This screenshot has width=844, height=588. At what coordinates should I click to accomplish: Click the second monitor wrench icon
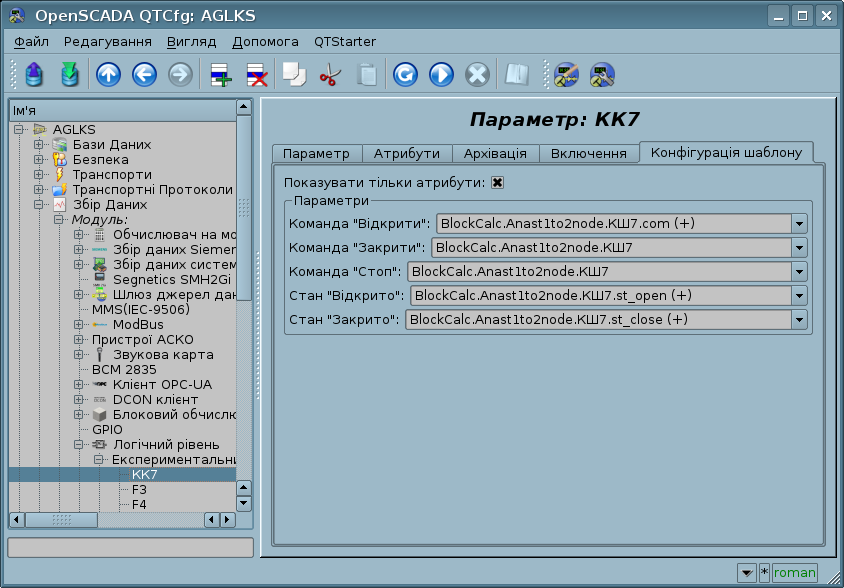(602, 74)
